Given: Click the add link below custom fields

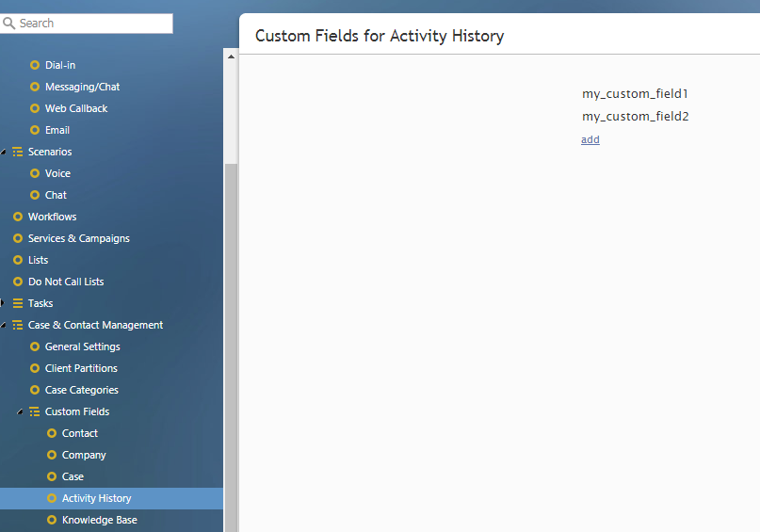Looking at the screenshot, I should tap(590, 139).
